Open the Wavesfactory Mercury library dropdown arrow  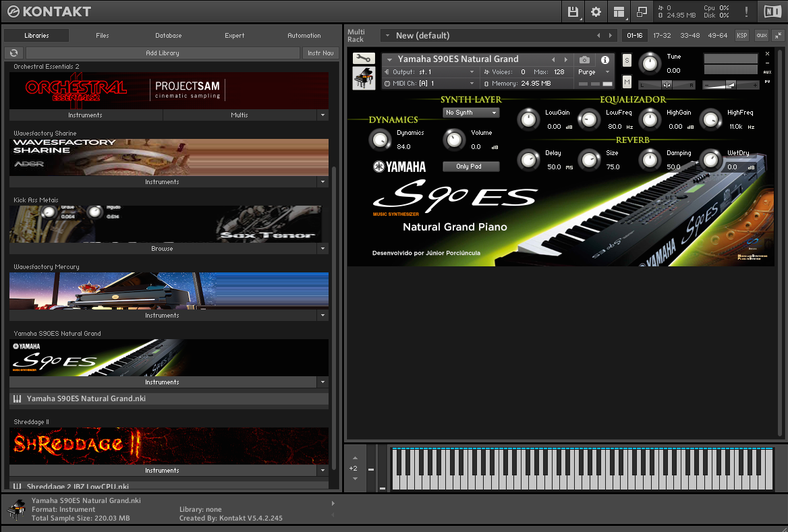click(x=322, y=316)
